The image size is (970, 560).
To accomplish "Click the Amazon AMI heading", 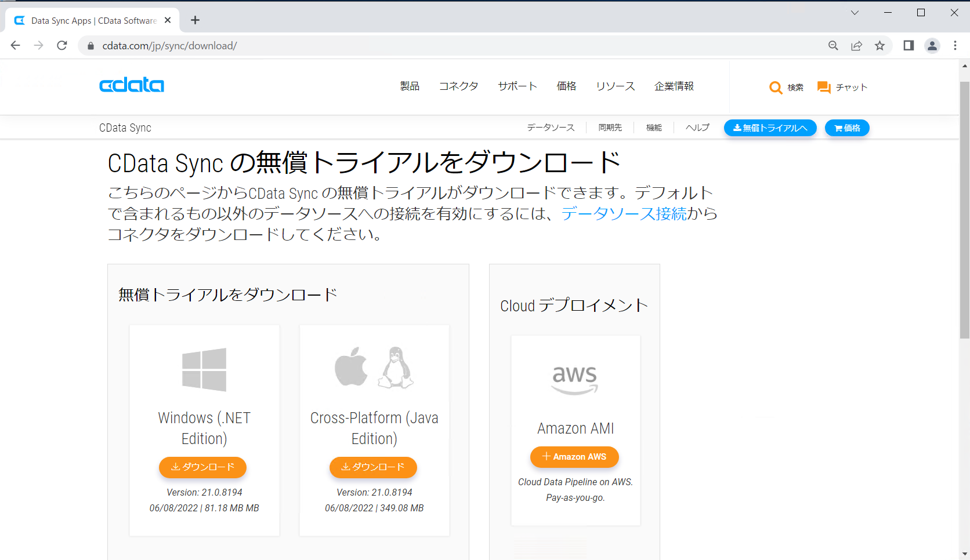I will point(576,428).
